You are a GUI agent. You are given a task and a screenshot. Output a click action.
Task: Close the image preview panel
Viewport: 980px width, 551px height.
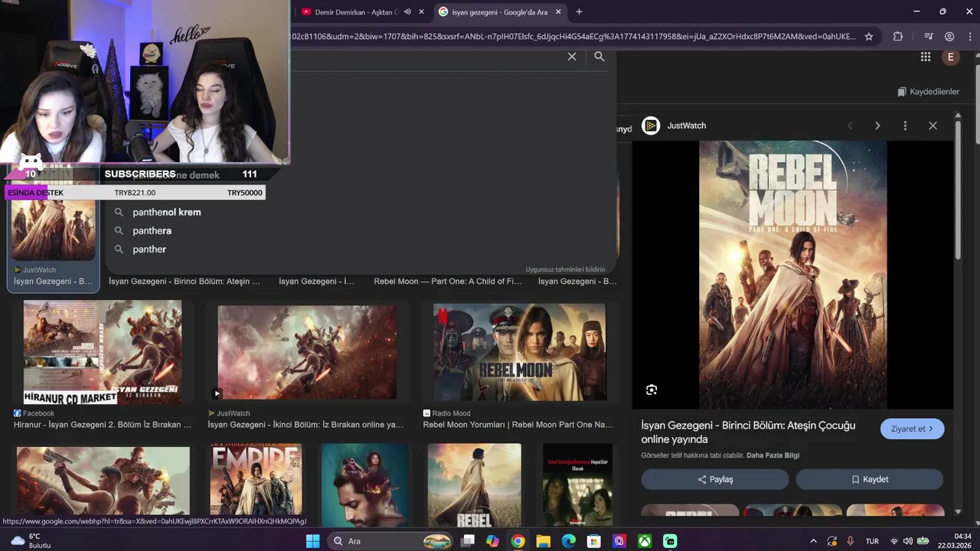tap(933, 126)
